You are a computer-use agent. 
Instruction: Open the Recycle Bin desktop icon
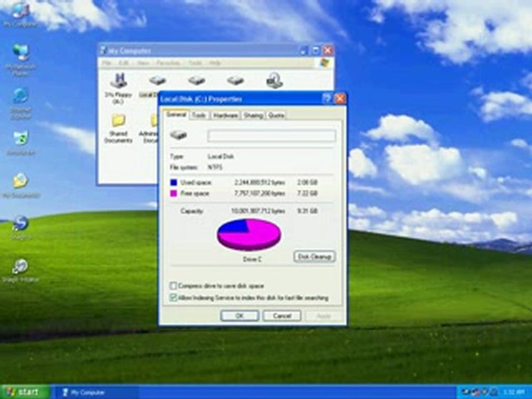point(21,142)
